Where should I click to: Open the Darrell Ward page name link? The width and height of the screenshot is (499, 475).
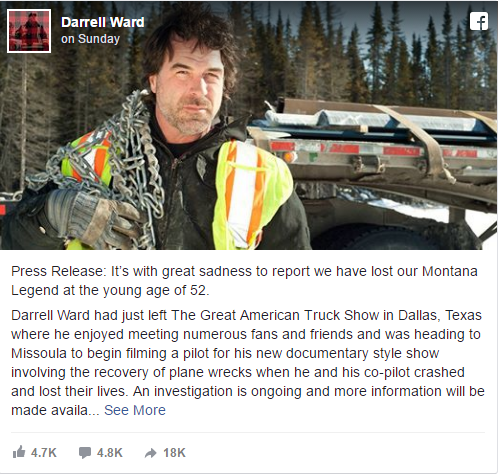tap(103, 22)
